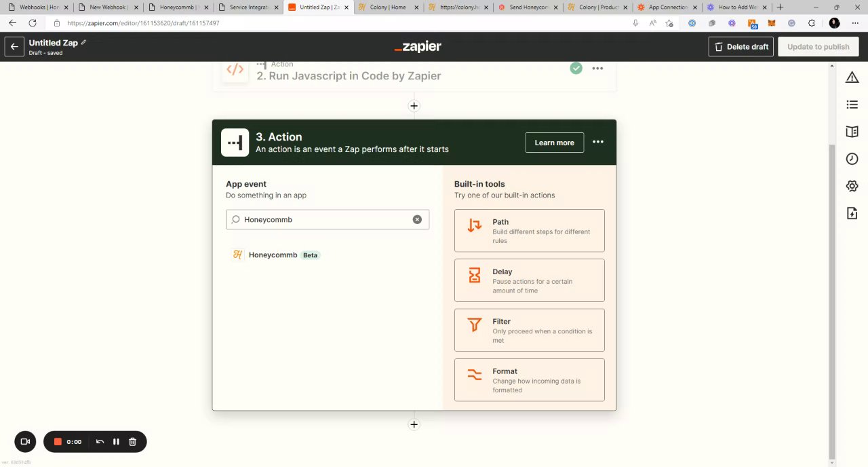The image size is (868, 467).
Task: Pause the screen recording
Action: [x=116, y=442]
